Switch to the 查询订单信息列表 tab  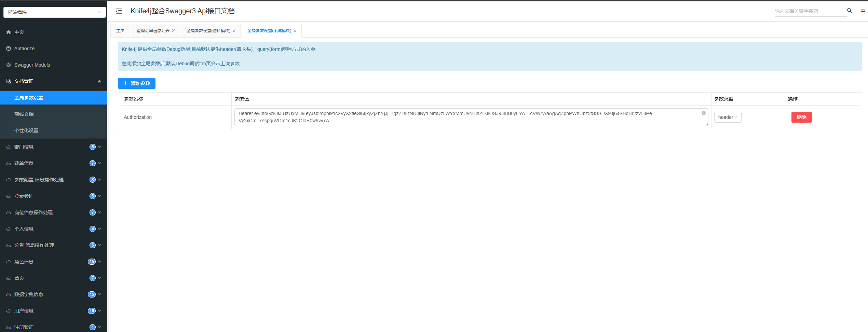pos(153,30)
